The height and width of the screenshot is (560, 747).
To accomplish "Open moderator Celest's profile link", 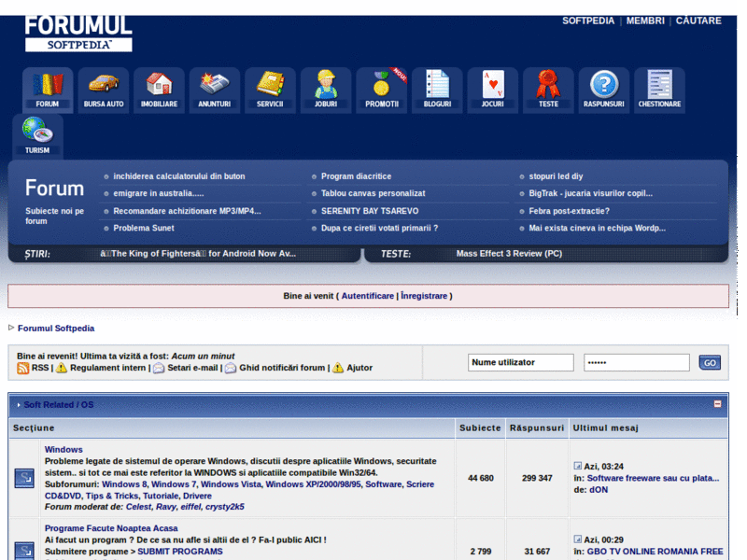I will [138, 507].
